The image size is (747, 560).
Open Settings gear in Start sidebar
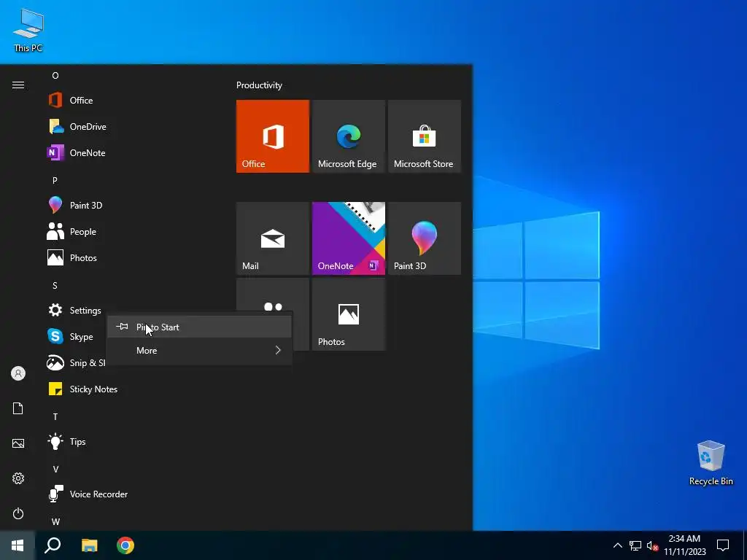[18, 478]
